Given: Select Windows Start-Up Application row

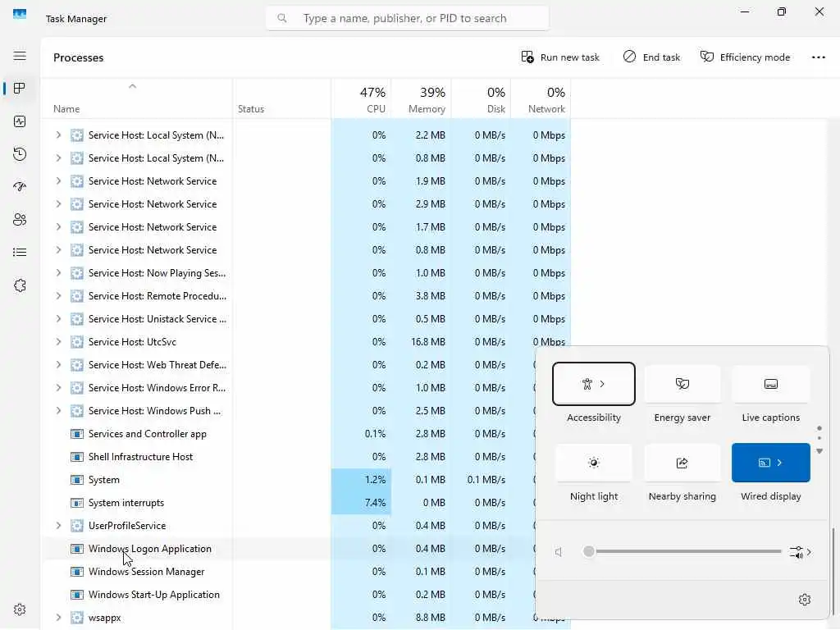Looking at the screenshot, I should (x=290, y=595).
